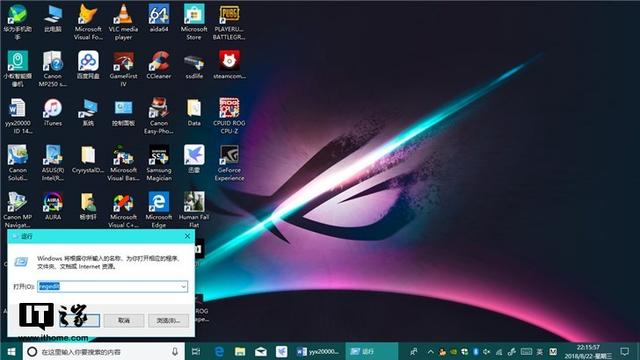Switch to the Run (运行) taskbar button
The width and height of the screenshot is (640, 360).
click(x=371, y=351)
